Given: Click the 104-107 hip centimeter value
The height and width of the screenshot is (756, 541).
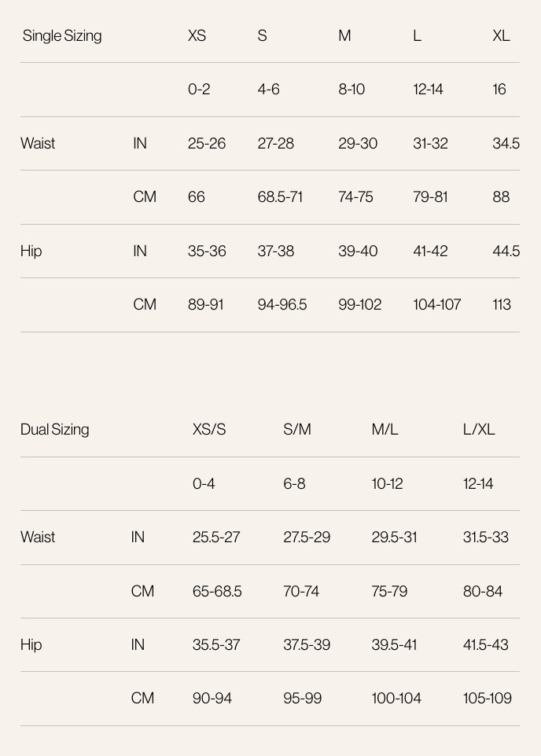Looking at the screenshot, I should tap(437, 304).
